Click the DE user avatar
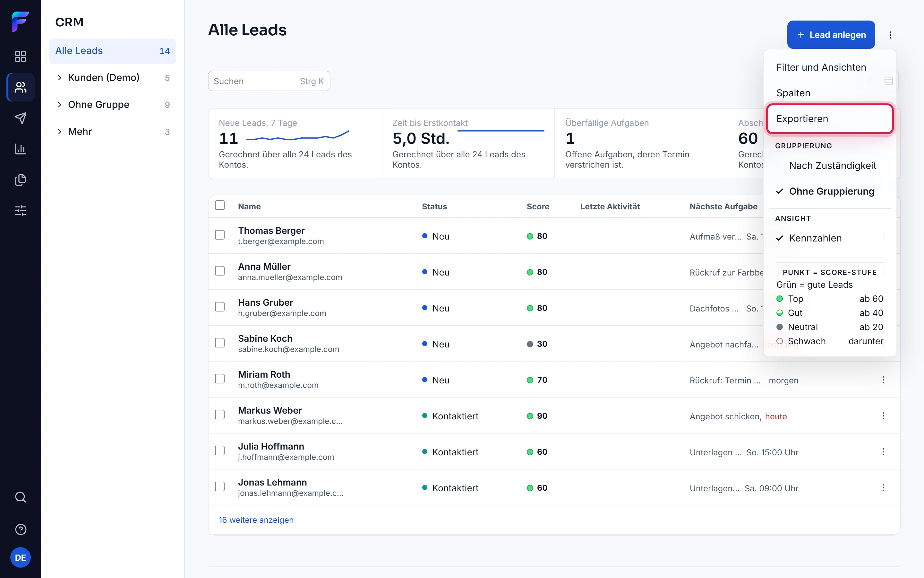924x578 pixels. click(20, 558)
